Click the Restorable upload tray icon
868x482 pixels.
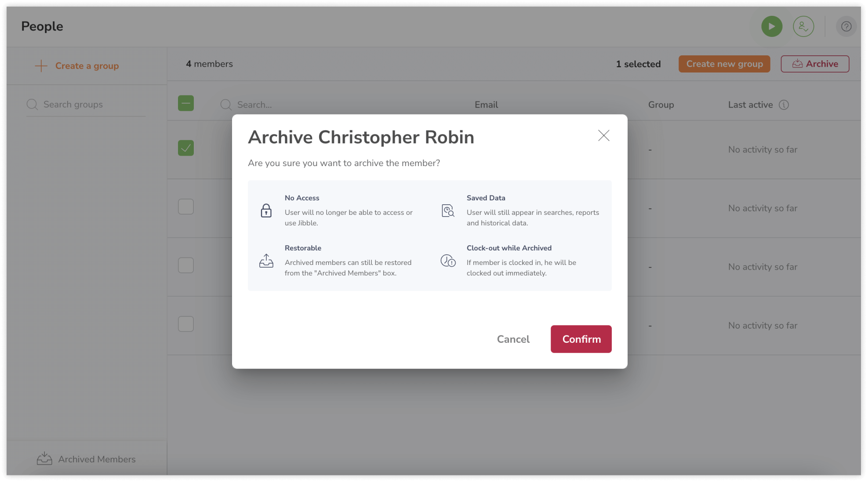pos(266,261)
